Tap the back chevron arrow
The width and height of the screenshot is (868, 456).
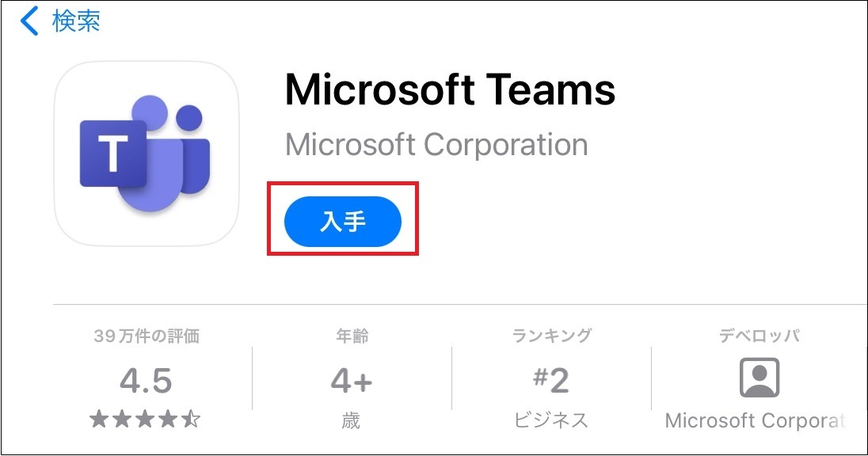point(29,21)
